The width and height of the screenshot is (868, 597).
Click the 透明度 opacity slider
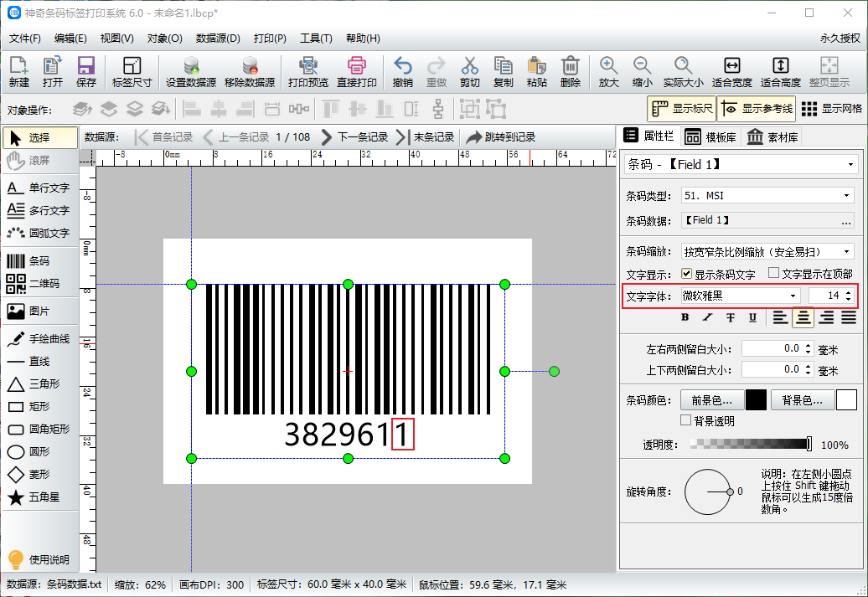coord(752,444)
